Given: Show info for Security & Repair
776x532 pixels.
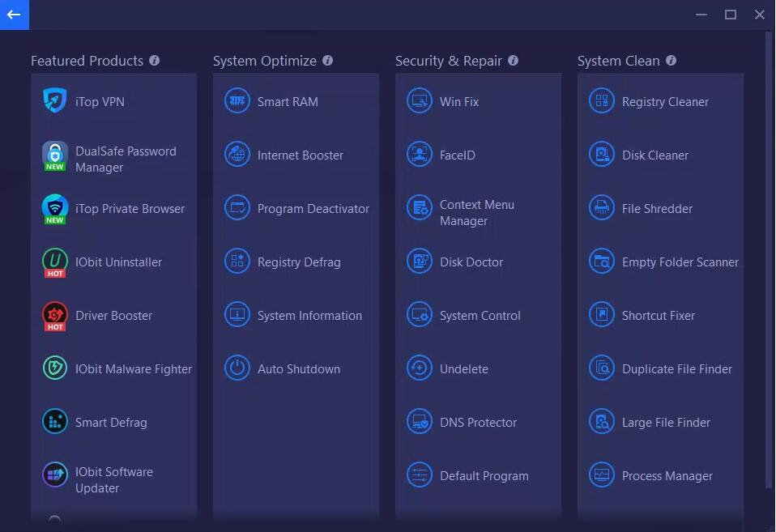Looking at the screenshot, I should (x=514, y=61).
